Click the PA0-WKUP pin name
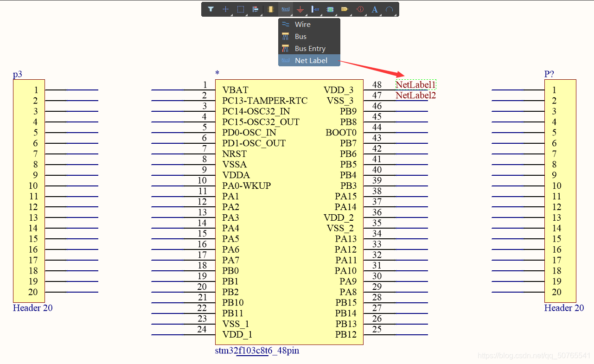Image resolution: width=594 pixels, height=364 pixels. coord(246,186)
